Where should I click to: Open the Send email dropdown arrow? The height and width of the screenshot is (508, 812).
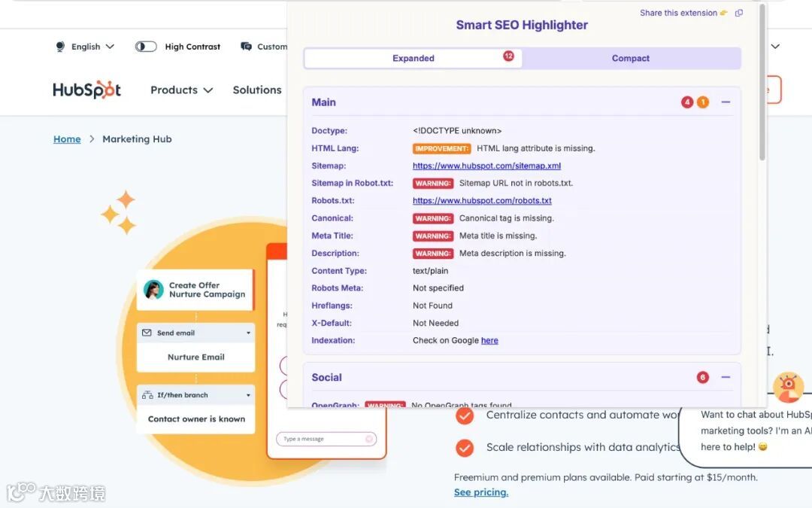pos(248,333)
